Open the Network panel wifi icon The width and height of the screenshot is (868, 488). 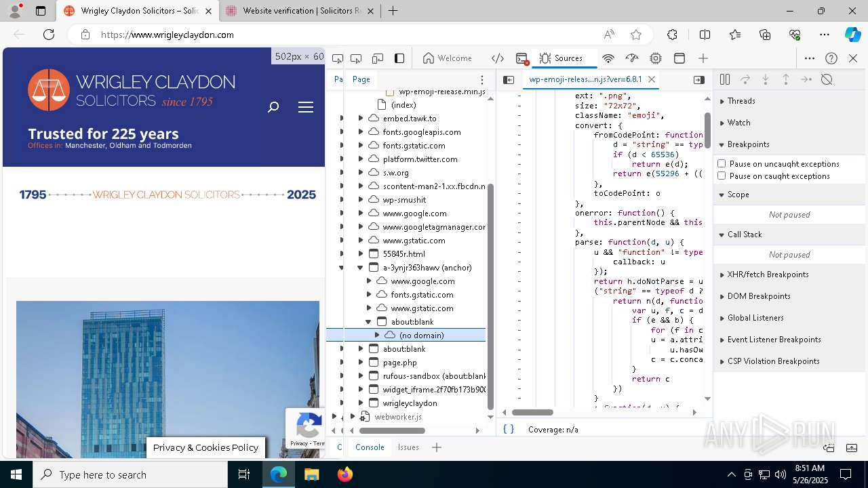click(x=608, y=58)
